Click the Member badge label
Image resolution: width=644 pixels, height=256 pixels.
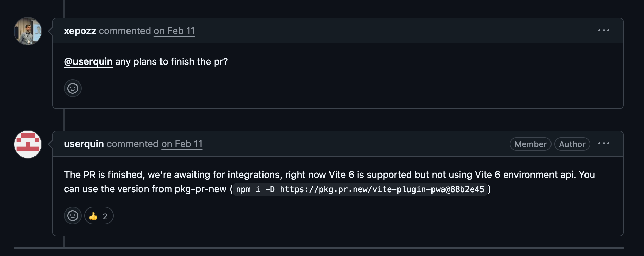tap(530, 144)
